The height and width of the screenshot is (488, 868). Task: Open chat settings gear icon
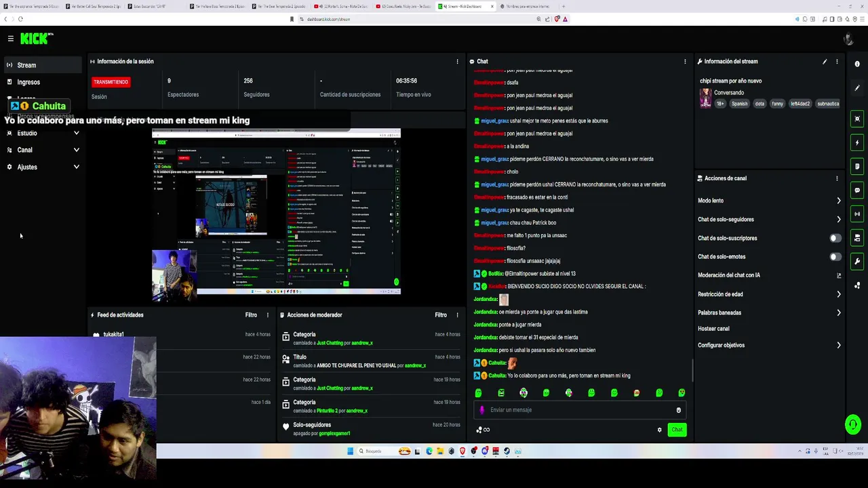pyautogui.click(x=659, y=430)
